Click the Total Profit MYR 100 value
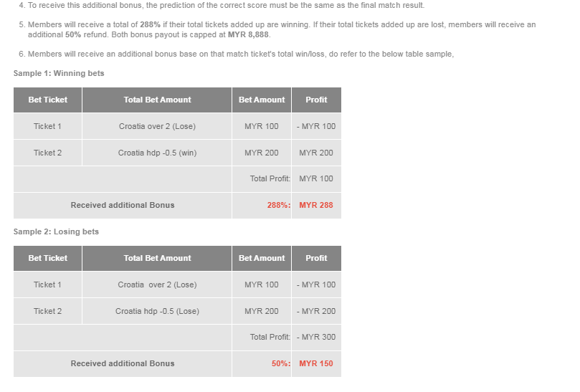 tap(316, 178)
